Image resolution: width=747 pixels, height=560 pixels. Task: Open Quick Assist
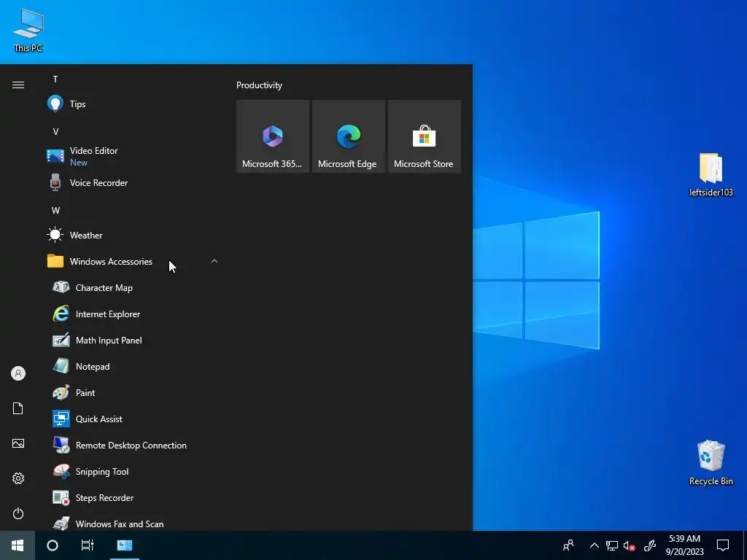(x=132, y=419)
